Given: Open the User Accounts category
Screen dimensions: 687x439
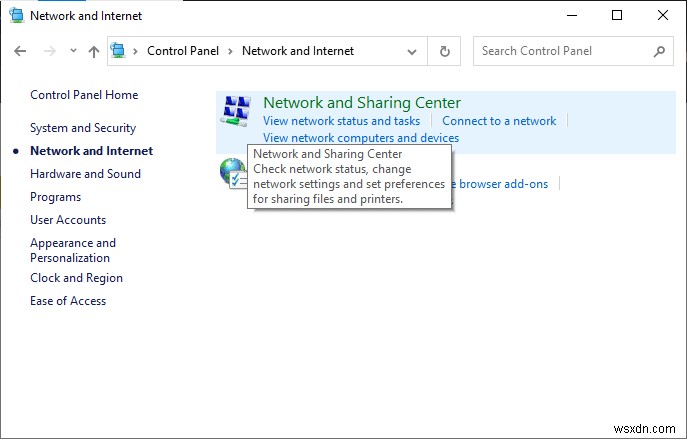Looking at the screenshot, I should click(x=68, y=220).
